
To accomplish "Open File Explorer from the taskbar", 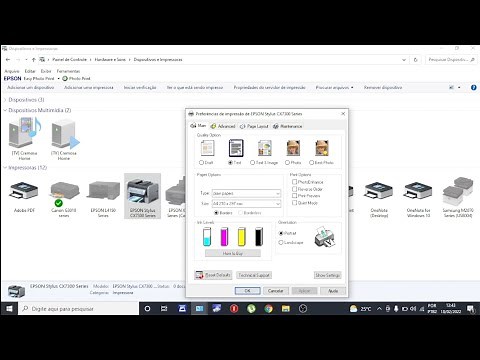I will click(286, 309).
